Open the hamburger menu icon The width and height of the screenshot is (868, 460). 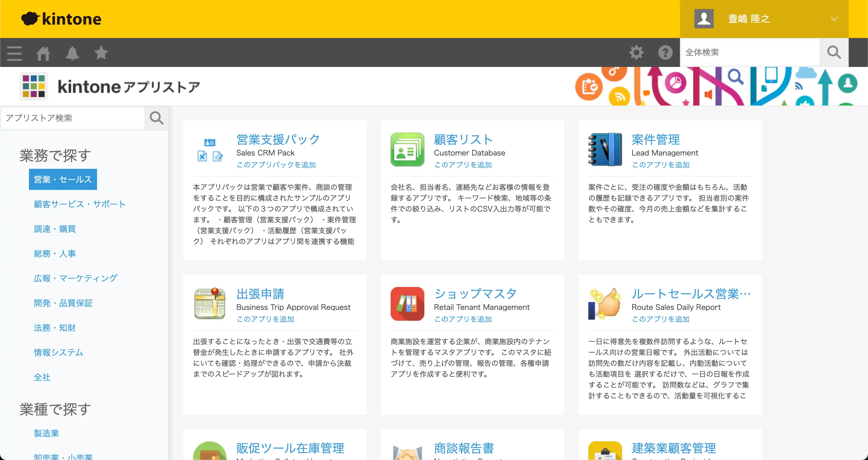14,53
